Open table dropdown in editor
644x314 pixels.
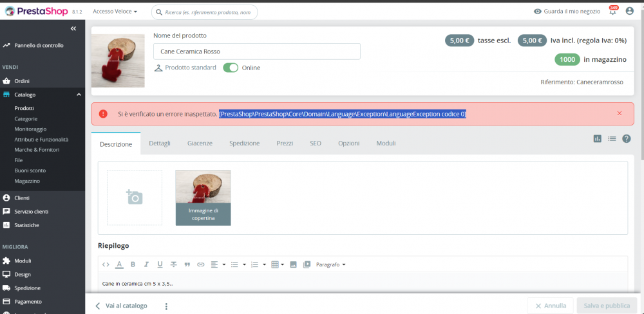[278, 264]
